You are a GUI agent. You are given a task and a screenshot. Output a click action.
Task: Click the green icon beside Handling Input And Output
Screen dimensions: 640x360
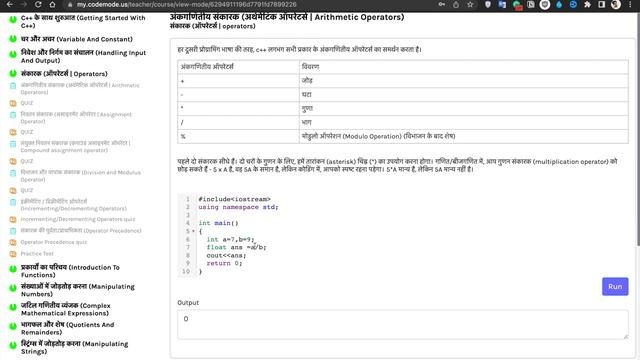pos(13,54)
